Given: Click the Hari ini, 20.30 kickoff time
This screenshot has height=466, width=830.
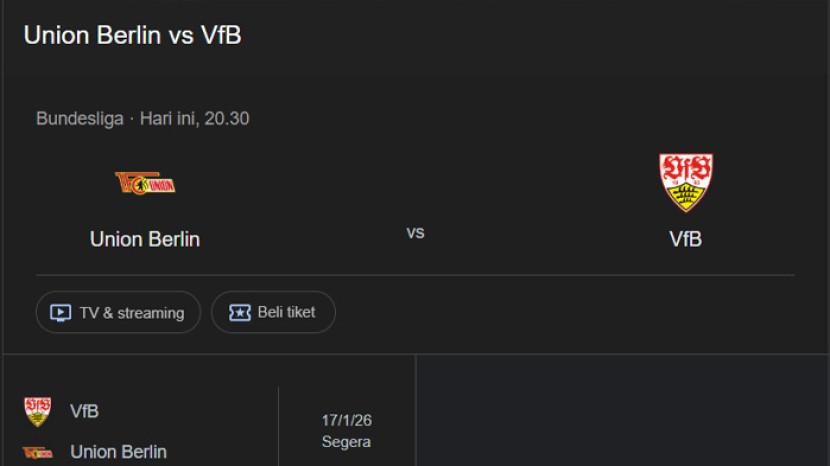Looking at the screenshot, I should (x=194, y=119).
